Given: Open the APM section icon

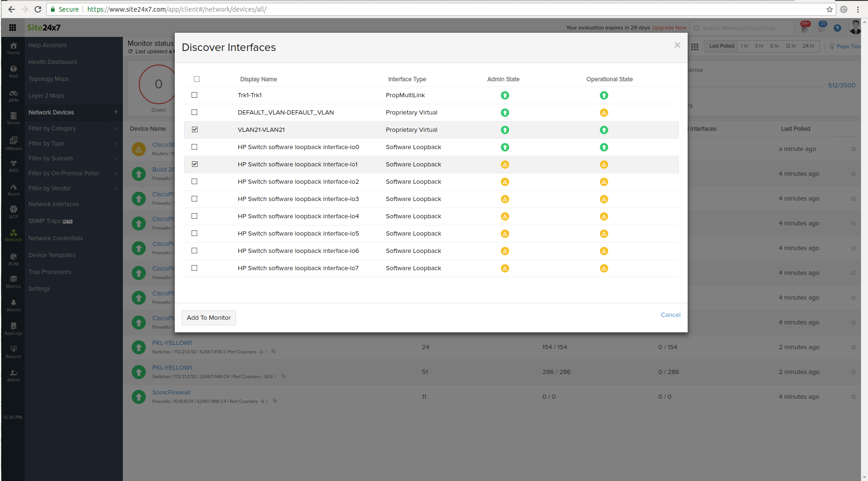Looking at the screenshot, I should pos(14,96).
